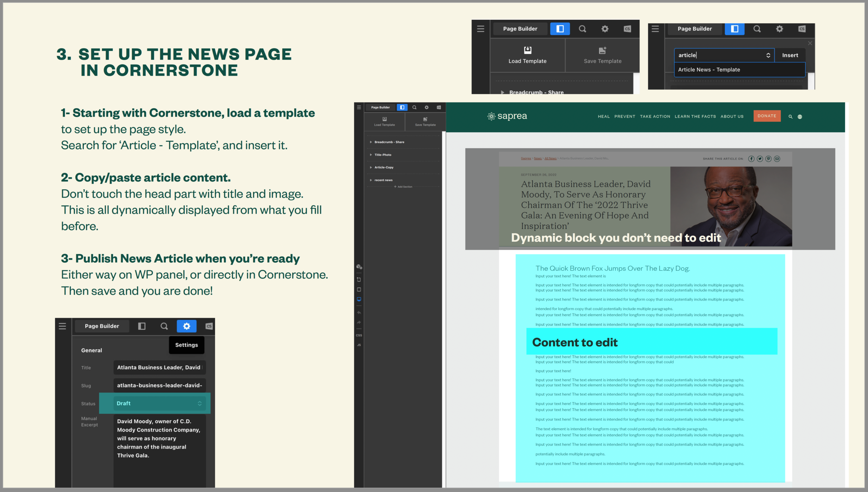The image size is (868, 492).
Task: Click CS icon in template search screenshot
Action: click(802, 29)
